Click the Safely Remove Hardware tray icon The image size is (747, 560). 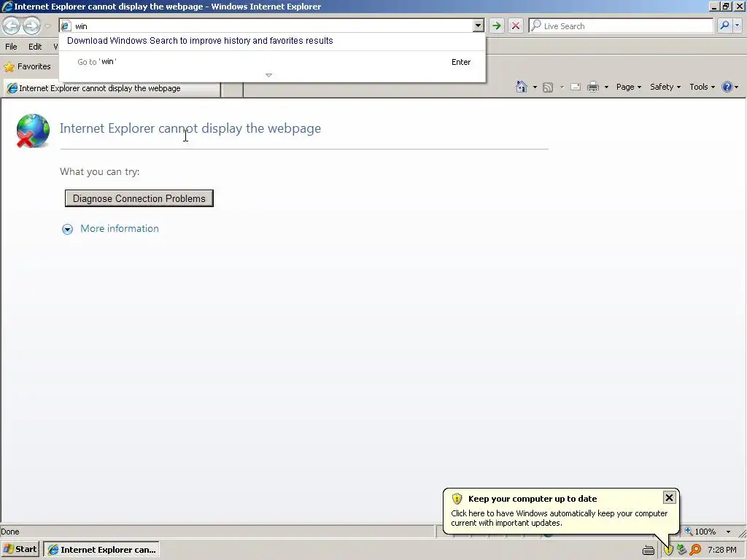[x=682, y=550]
